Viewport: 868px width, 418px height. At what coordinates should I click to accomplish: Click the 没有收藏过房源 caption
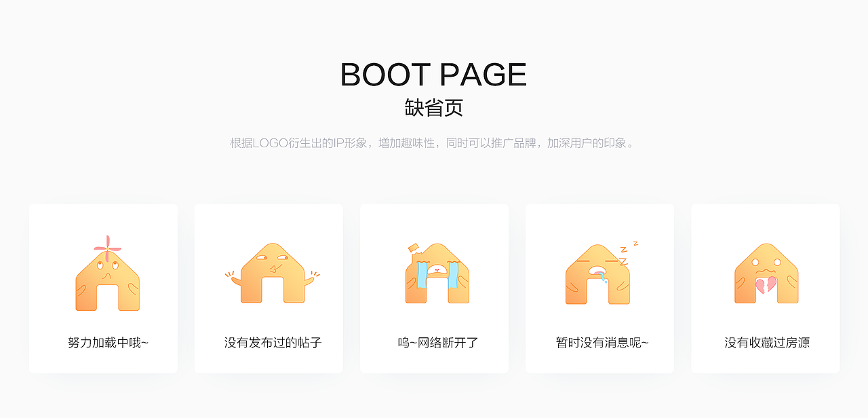pos(765,343)
